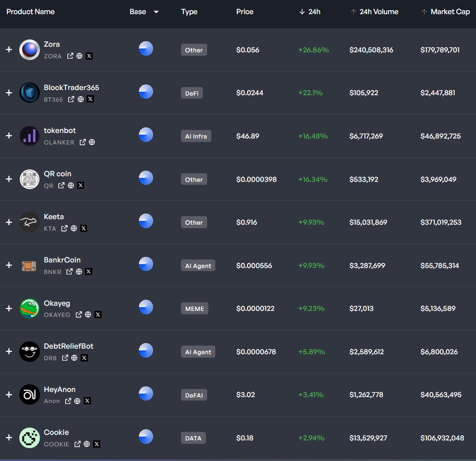Open Okayeg's X profile icon
Viewport: 476px width, 461px height.
point(98,315)
